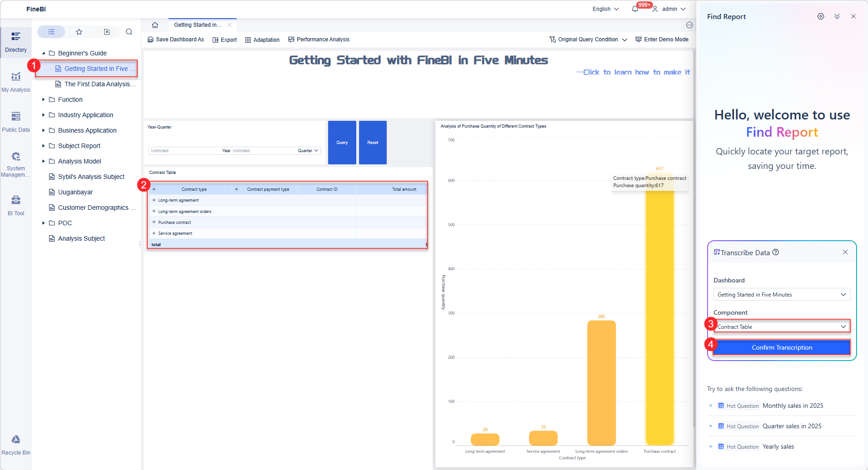
Task: Switch to directory list view icon
Action: (x=51, y=32)
